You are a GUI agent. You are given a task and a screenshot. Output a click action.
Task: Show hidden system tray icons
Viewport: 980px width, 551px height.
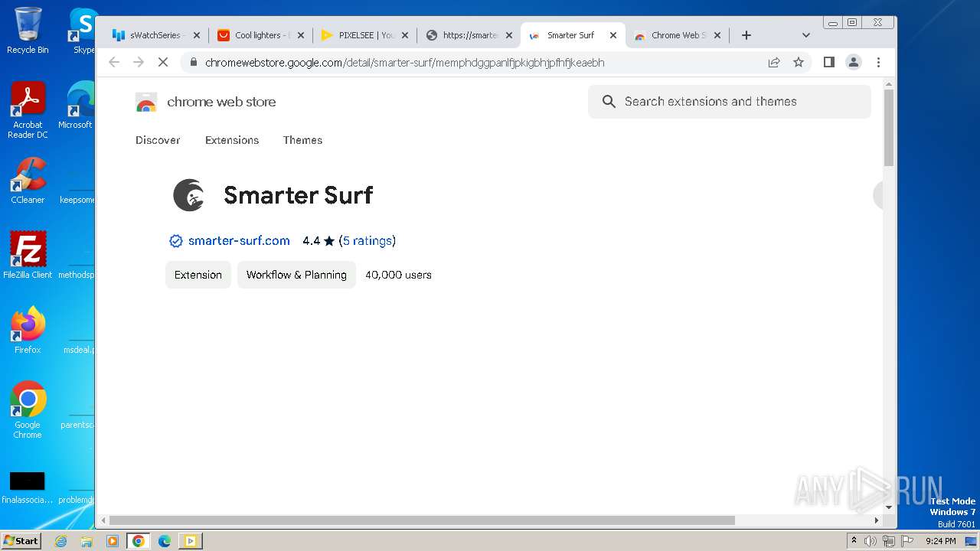pos(854,541)
